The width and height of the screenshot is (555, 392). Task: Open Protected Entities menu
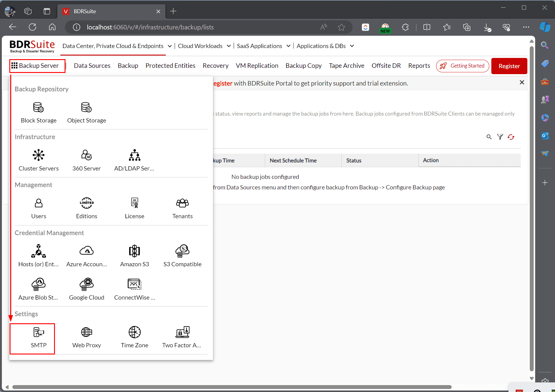click(170, 66)
